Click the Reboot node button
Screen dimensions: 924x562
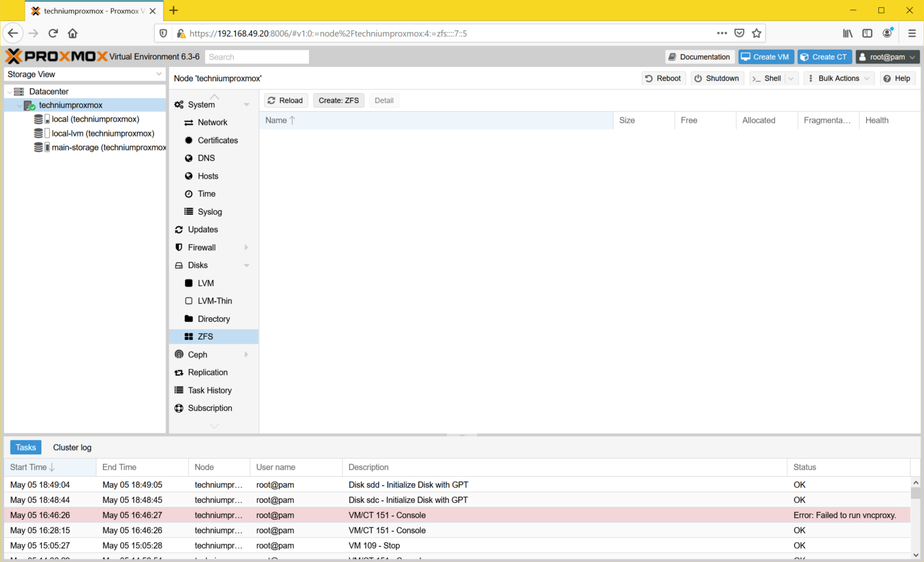click(663, 78)
